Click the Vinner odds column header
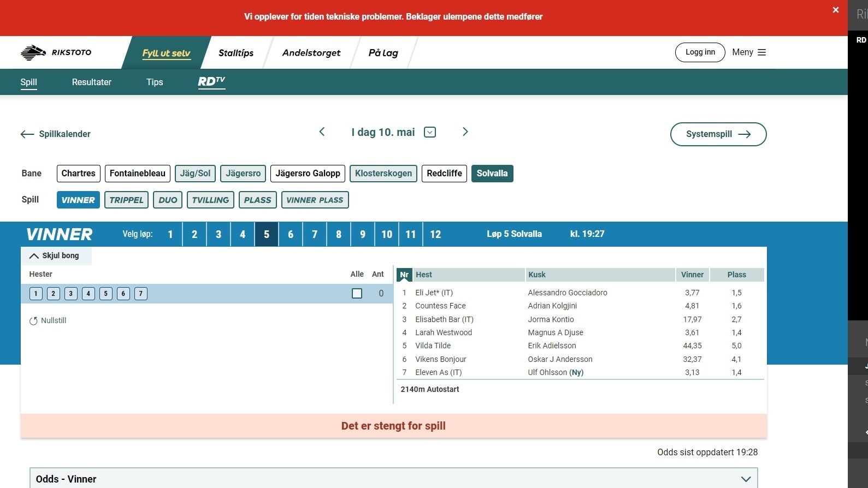Screen dimensions: 868x488 [x=693, y=275]
